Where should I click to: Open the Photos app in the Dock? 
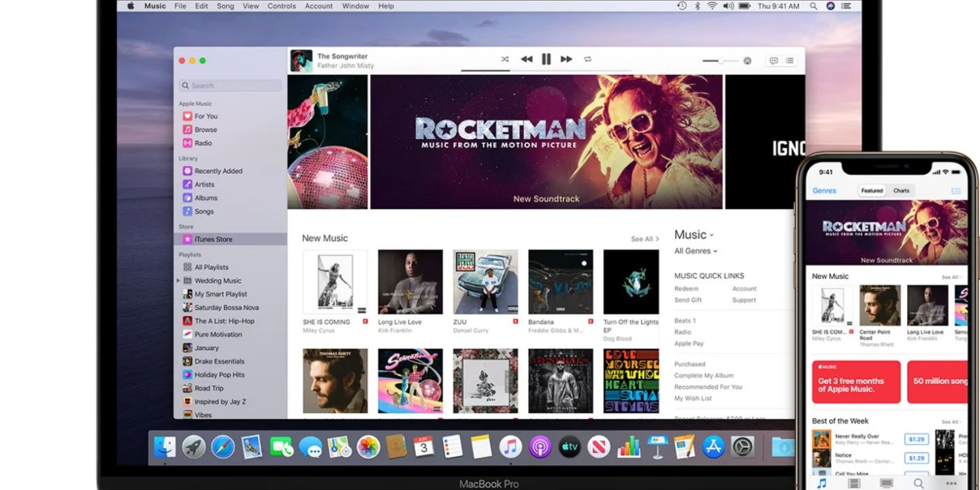click(368, 447)
